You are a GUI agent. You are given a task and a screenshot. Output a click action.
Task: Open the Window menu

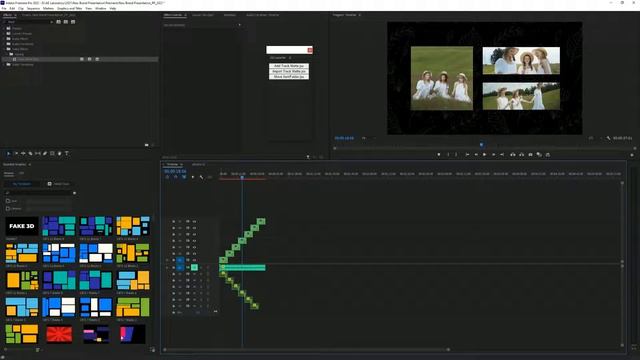click(100, 8)
